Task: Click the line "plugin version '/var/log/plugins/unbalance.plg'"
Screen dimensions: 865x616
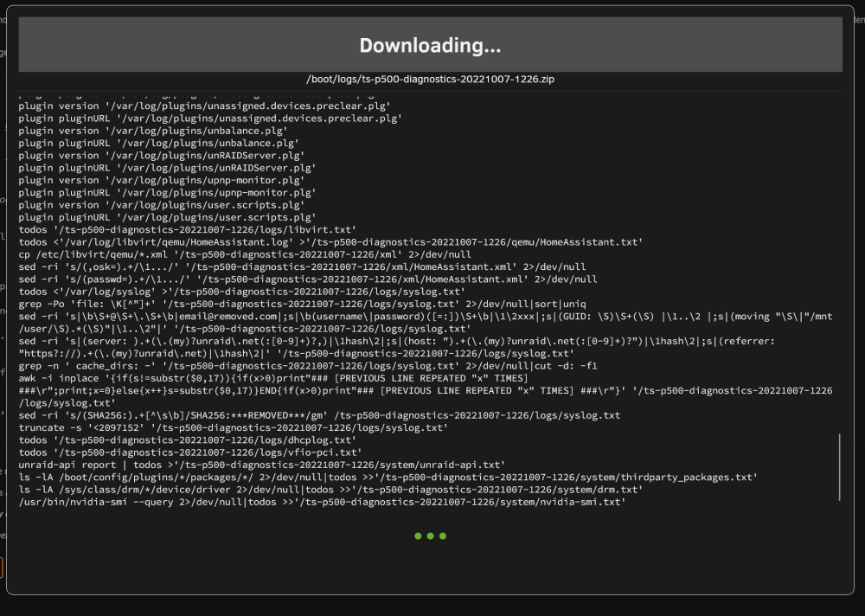Action: pyautogui.click(x=153, y=131)
